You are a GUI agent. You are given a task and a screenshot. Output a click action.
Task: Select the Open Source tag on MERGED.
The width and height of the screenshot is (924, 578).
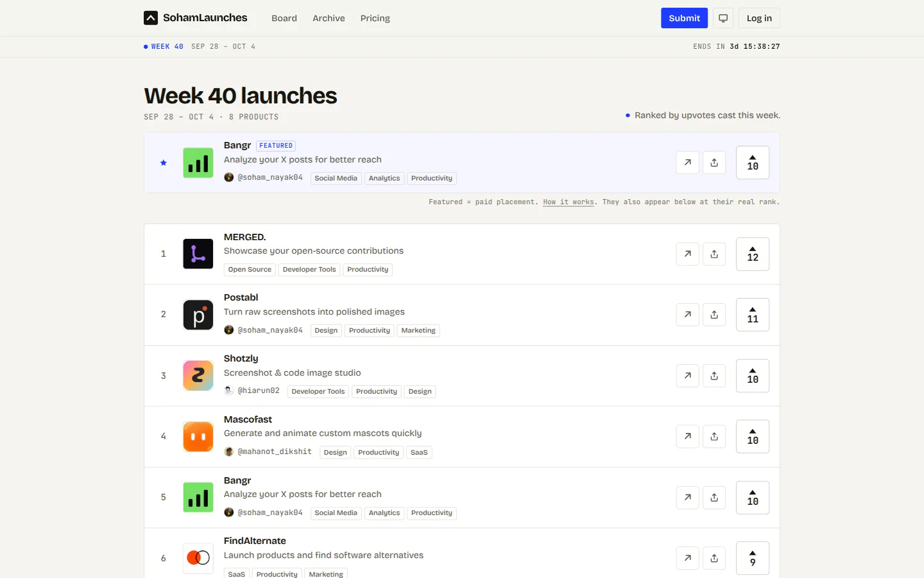click(250, 270)
